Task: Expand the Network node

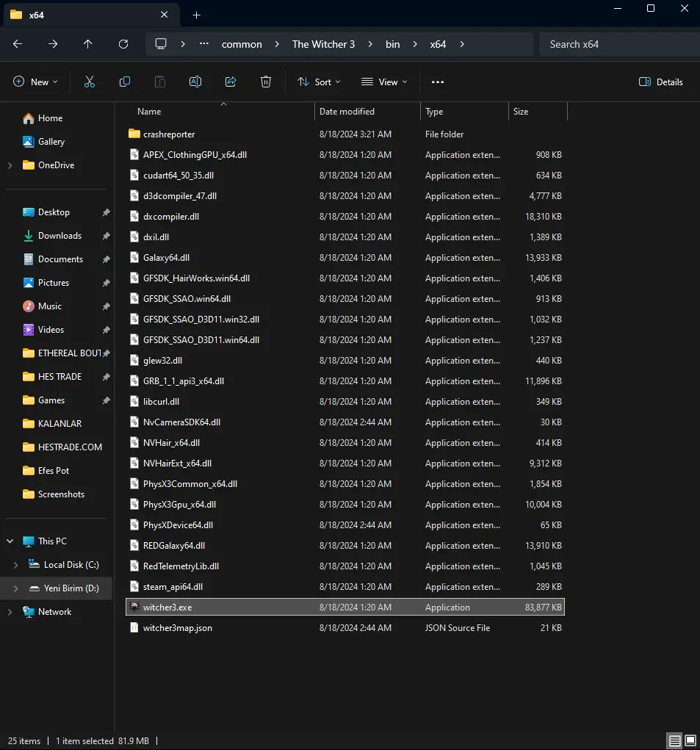Action: pyautogui.click(x=10, y=612)
